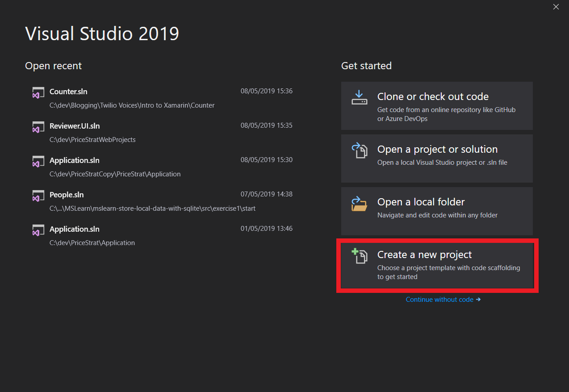Click the solution icon beside Application.sln from 08/05/2019
This screenshot has width=569, height=392.
pyautogui.click(x=38, y=161)
